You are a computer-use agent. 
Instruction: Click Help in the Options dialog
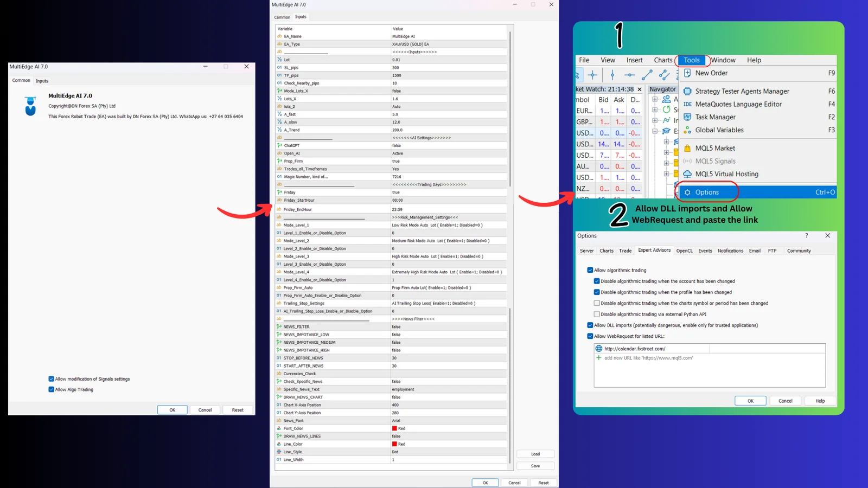coord(820,401)
